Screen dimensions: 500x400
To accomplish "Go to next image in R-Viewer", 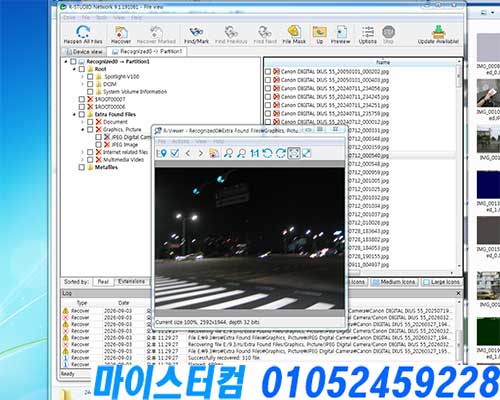I will click(x=201, y=153).
